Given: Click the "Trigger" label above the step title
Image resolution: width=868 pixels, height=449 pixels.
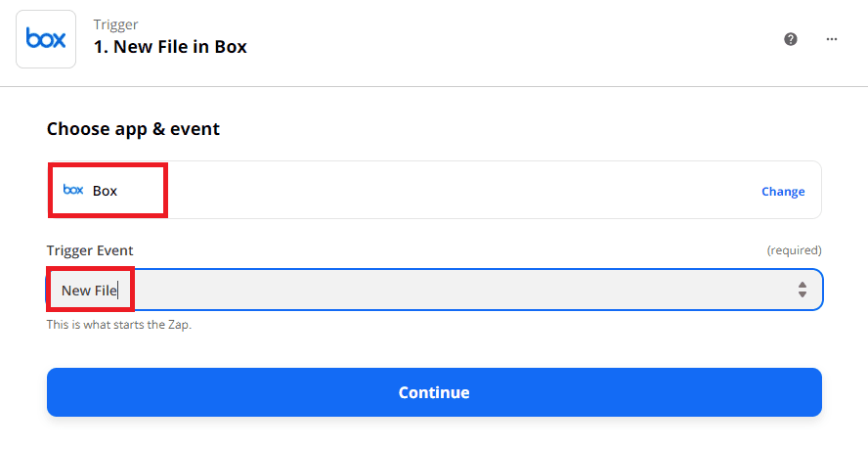Looking at the screenshot, I should coord(115,23).
